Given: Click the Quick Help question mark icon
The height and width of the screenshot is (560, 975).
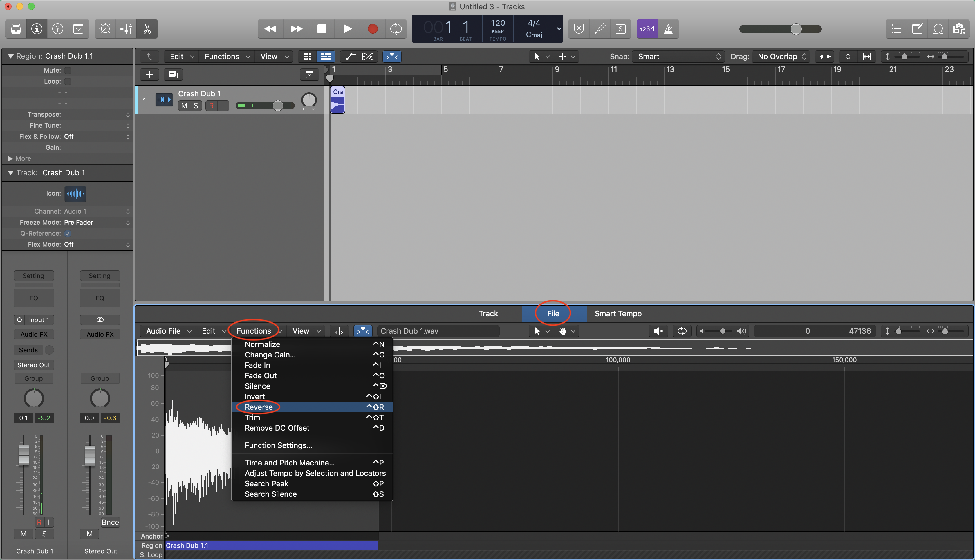Looking at the screenshot, I should 58,29.
